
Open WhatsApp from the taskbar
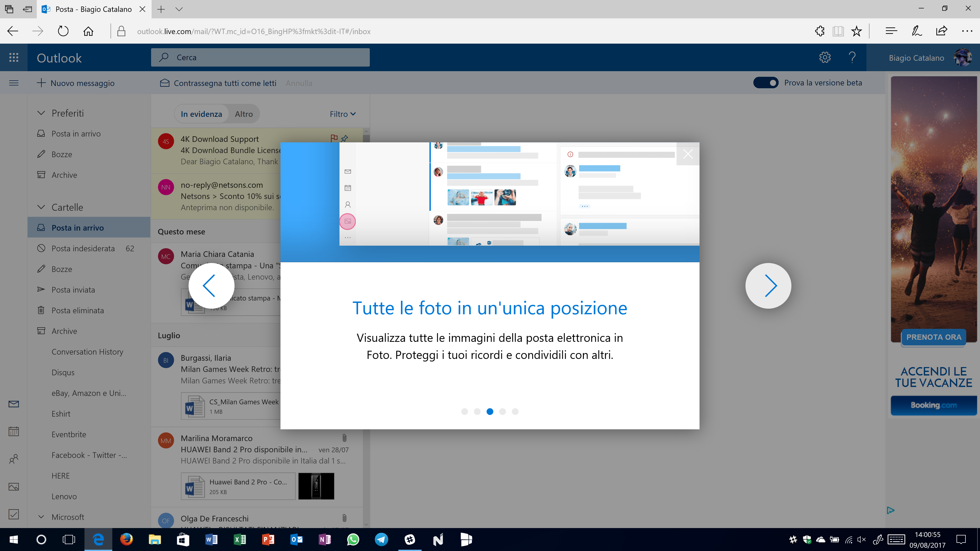[x=353, y=539]
